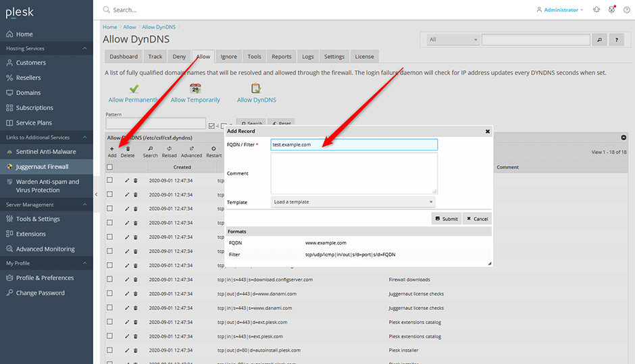
Task: Open the Administrator account menu
Action: coord(560,9)
